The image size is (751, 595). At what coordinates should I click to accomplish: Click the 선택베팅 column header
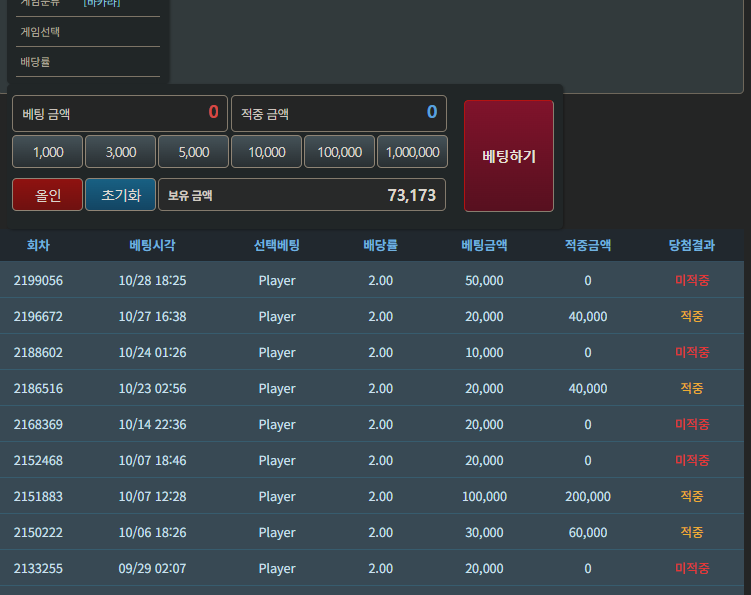277,245
